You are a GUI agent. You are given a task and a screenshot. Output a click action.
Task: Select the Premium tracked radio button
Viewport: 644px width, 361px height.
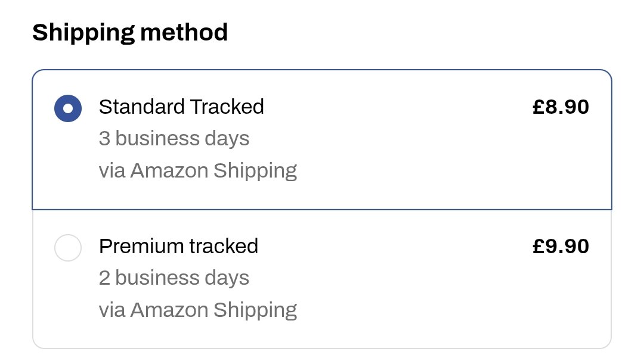(68, 248)
